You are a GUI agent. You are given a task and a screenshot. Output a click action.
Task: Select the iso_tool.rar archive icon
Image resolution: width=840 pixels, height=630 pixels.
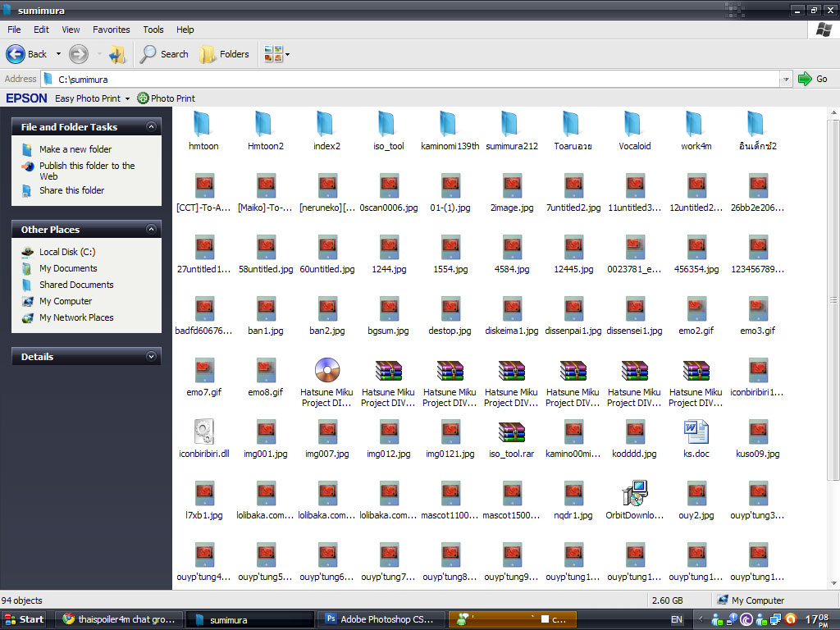click(x=512, y=431)
